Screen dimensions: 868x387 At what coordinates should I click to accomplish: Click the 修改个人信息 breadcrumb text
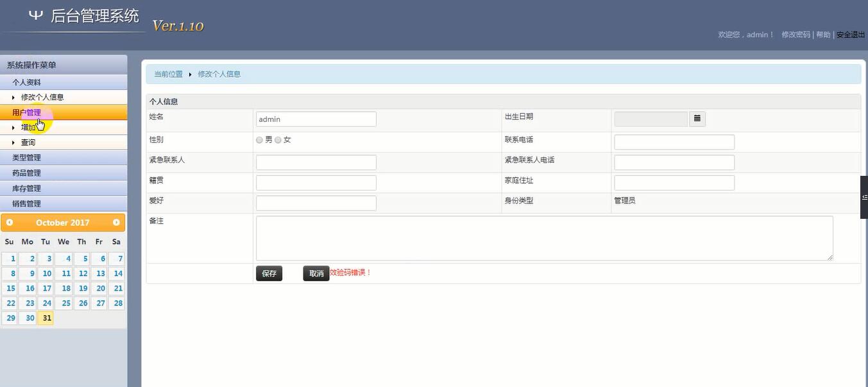click(219, 74)
